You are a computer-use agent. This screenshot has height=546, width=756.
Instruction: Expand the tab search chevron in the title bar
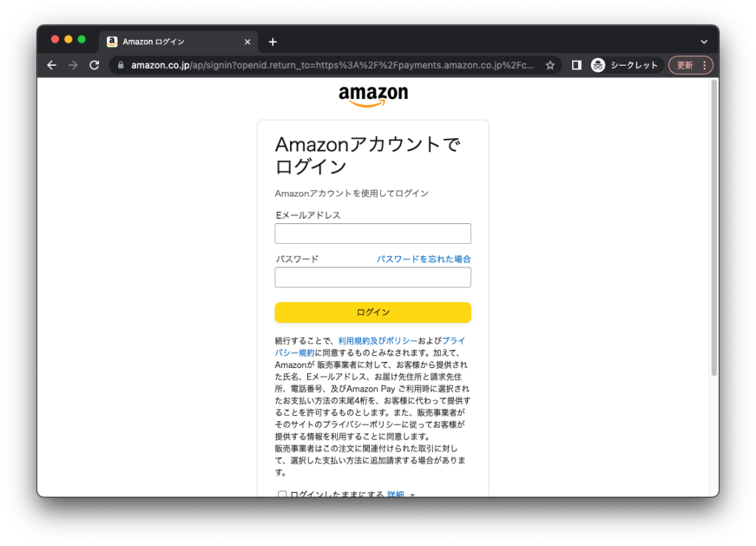pyautogui.click(x=704, y=42)
